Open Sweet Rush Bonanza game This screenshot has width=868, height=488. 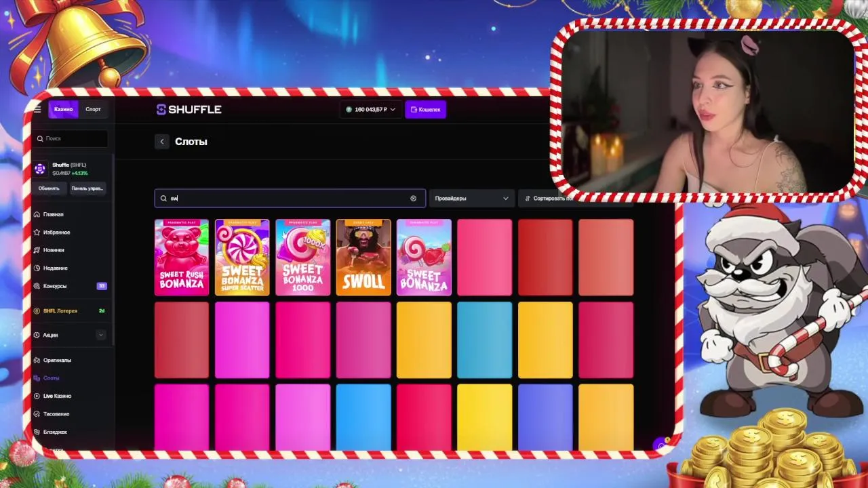(x=182, y=258)
